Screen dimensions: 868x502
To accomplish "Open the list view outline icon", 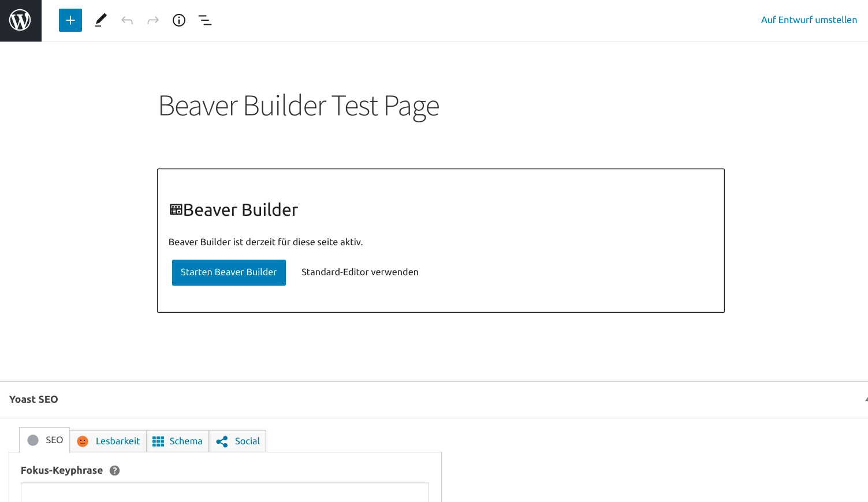I will point(205,21).
